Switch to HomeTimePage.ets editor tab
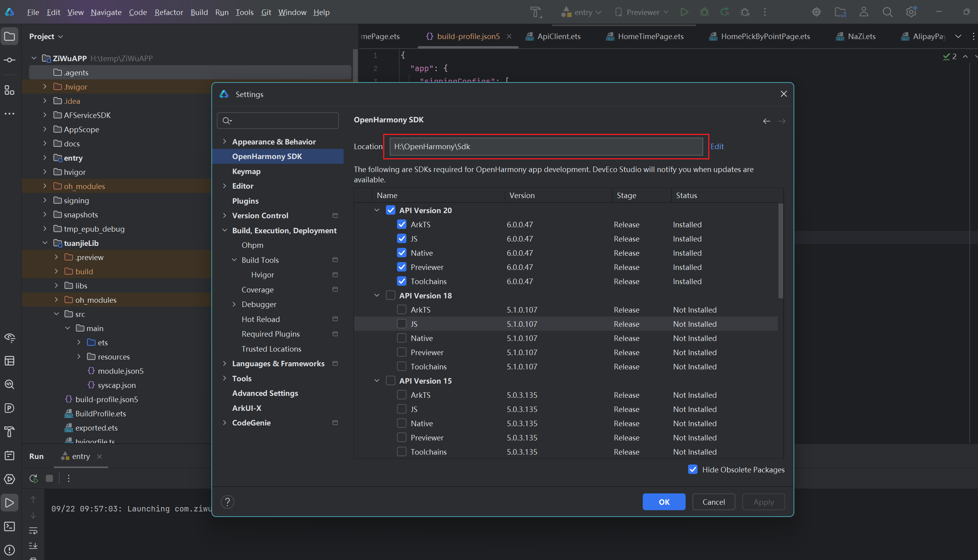The height and width of the screenshot is (560, 978). coord(645,36)
